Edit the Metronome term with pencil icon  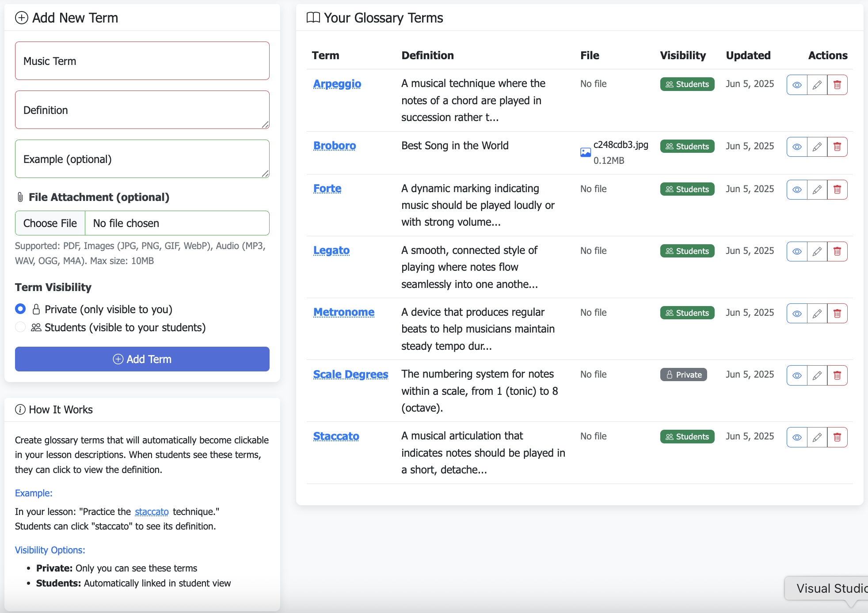click(817, 313)
